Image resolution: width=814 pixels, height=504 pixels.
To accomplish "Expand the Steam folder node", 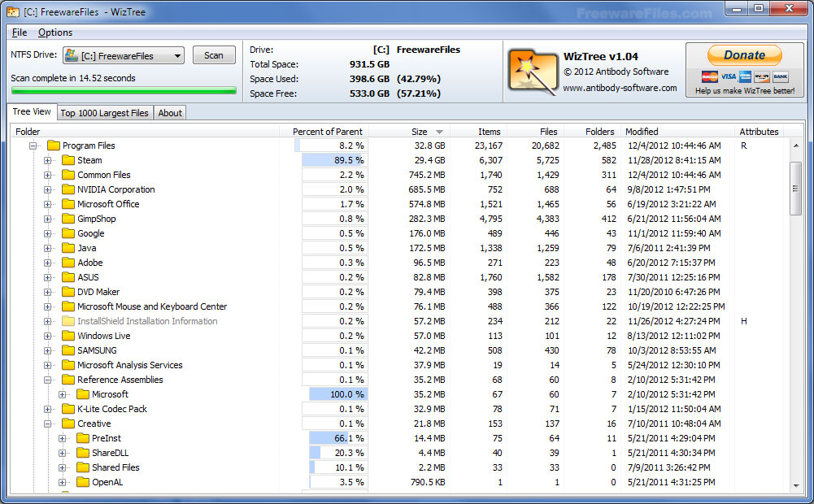I will coord(48,160).
